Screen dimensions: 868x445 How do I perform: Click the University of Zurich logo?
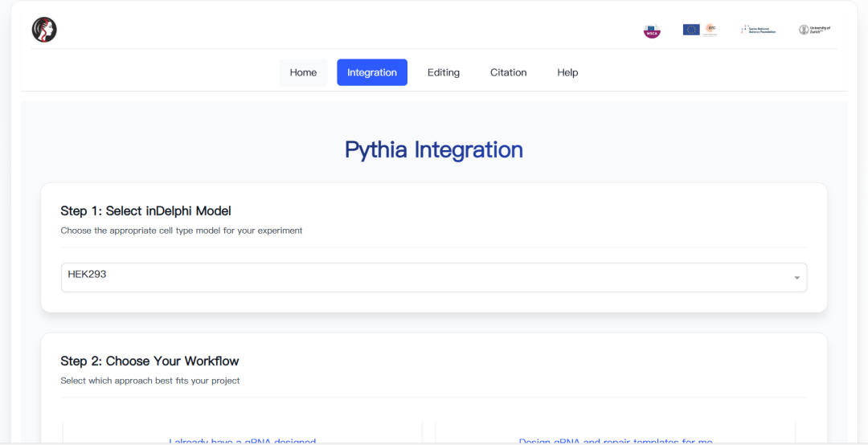click(814, 30)
